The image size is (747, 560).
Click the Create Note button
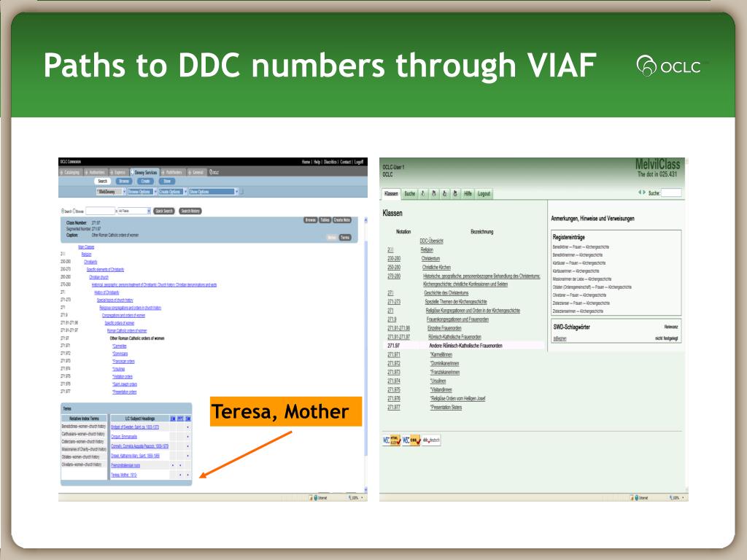pos(342,220)
